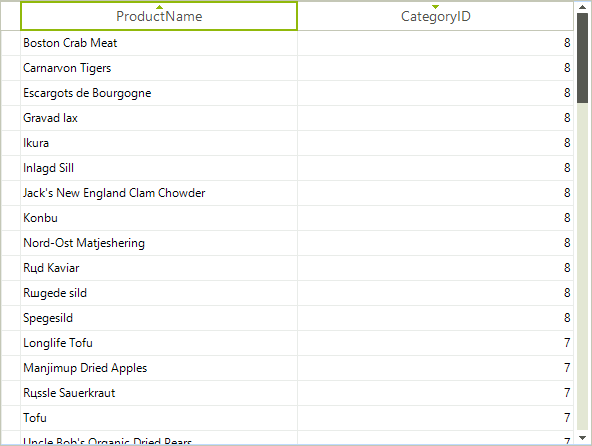The height and width of the screenshot is (446, 592).
Task: Select the Boston Crab Meat cell
Action: pos(159,43)
